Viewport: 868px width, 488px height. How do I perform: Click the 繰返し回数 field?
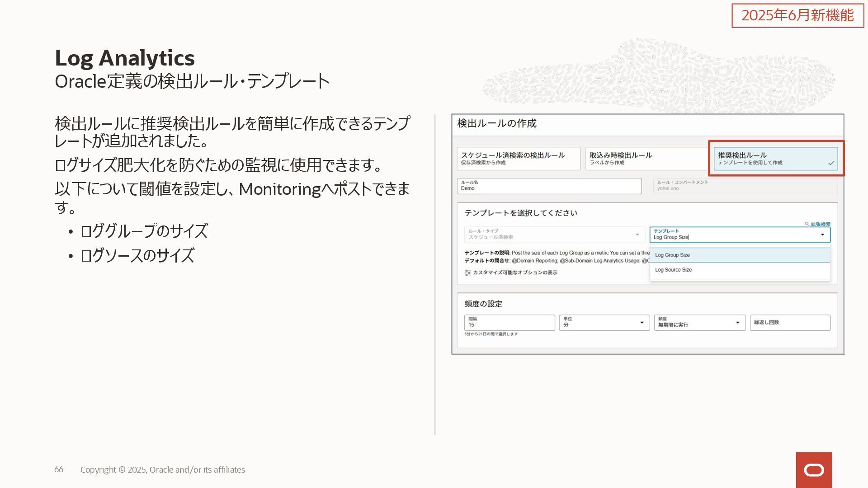[x=790, y=323]
